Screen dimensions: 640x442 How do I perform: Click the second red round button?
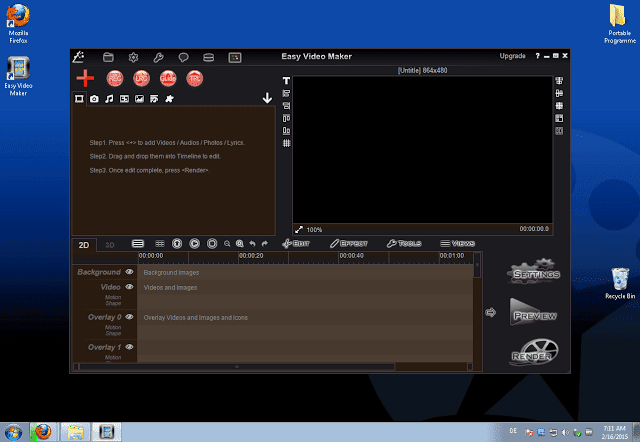pos(141,78)
